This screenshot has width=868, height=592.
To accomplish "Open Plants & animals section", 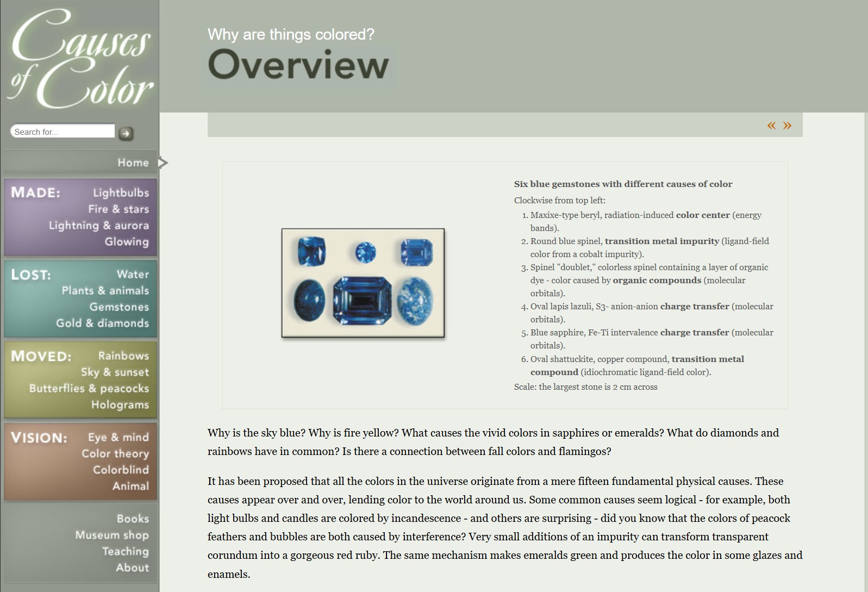I will click(x=105, y=290).
